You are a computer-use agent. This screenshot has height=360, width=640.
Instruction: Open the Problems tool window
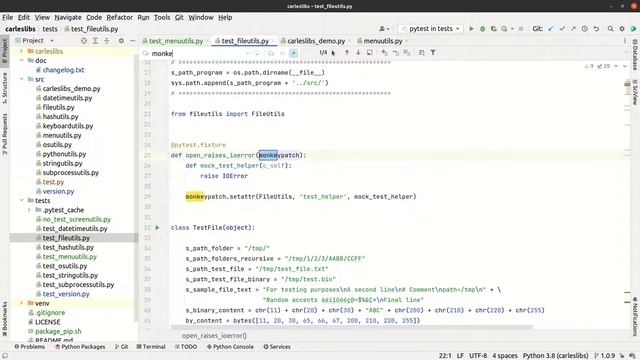pos(30,347)
